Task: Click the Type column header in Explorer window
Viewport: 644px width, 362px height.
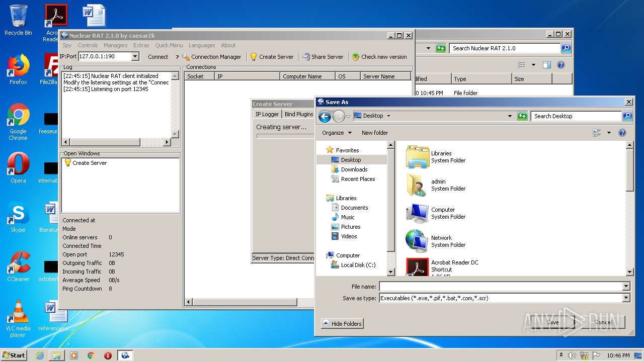Action: coord(481,79)
